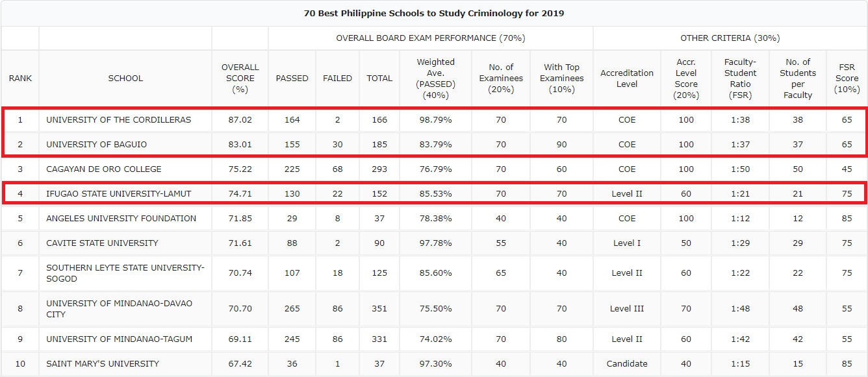Open the UNIVERSITY OF BAGUIO link

tap(94, 144)
